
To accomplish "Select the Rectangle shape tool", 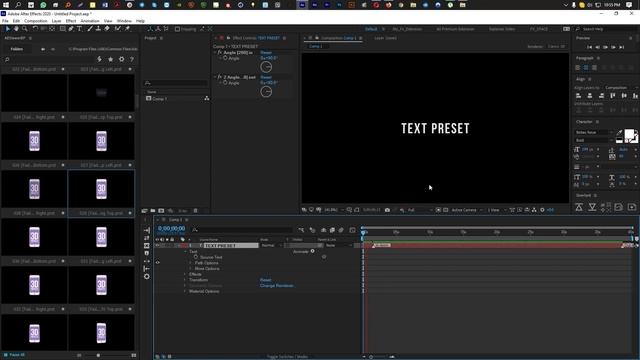I will tap(62, 29).
